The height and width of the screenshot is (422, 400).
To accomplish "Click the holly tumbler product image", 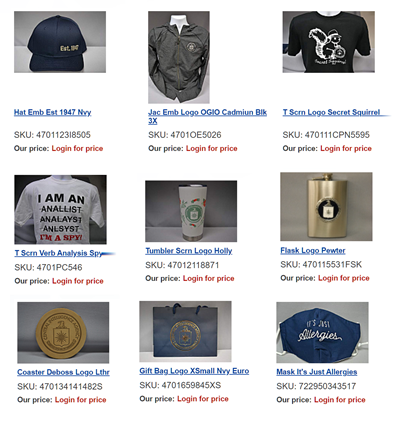I will (x=191, y=211).
